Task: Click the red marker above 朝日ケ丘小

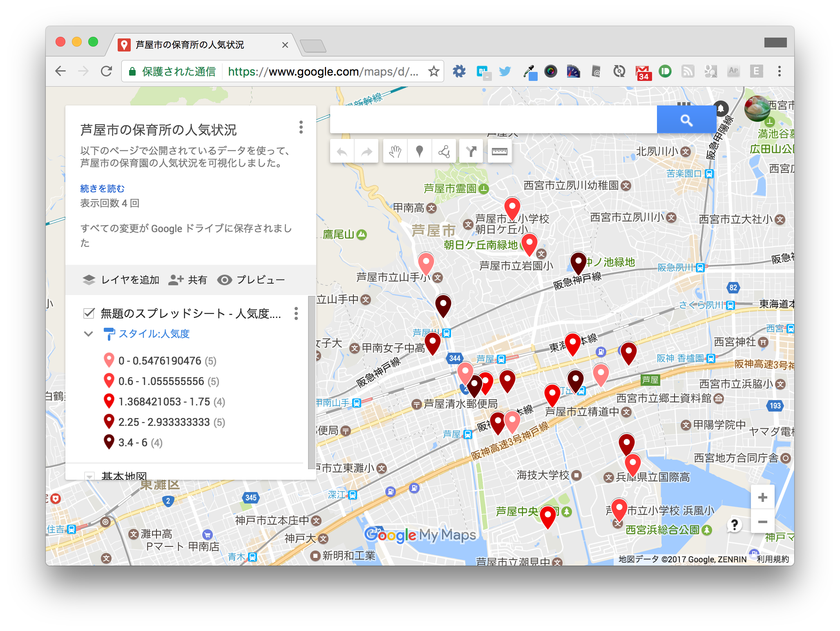Action: 512,208
